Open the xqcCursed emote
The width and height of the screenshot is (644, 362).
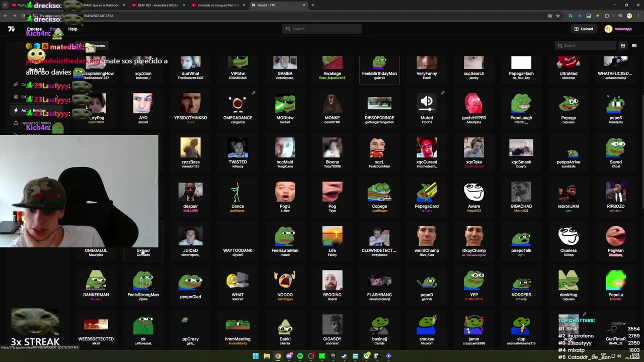coord(427,152)
